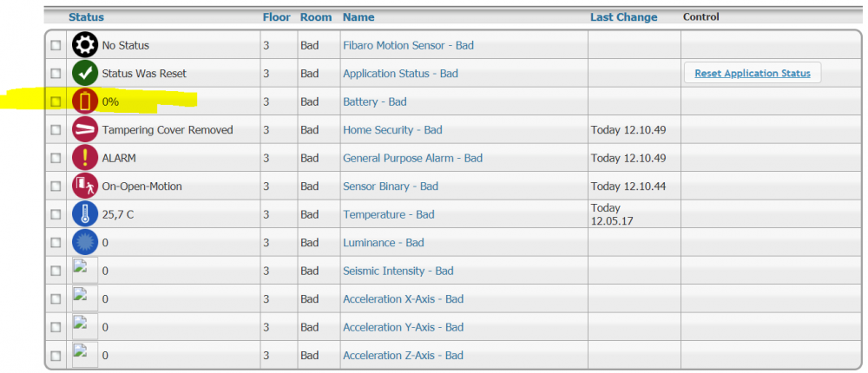868x373 pixels.
Task: Click the Reset Application Status button
Action: coord(753,74)
